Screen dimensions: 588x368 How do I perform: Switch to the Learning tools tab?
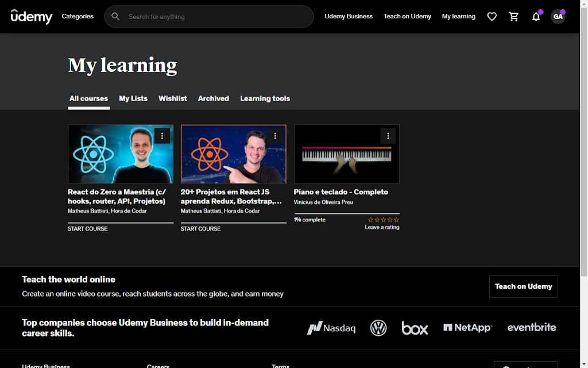click(x=265, y=98)
